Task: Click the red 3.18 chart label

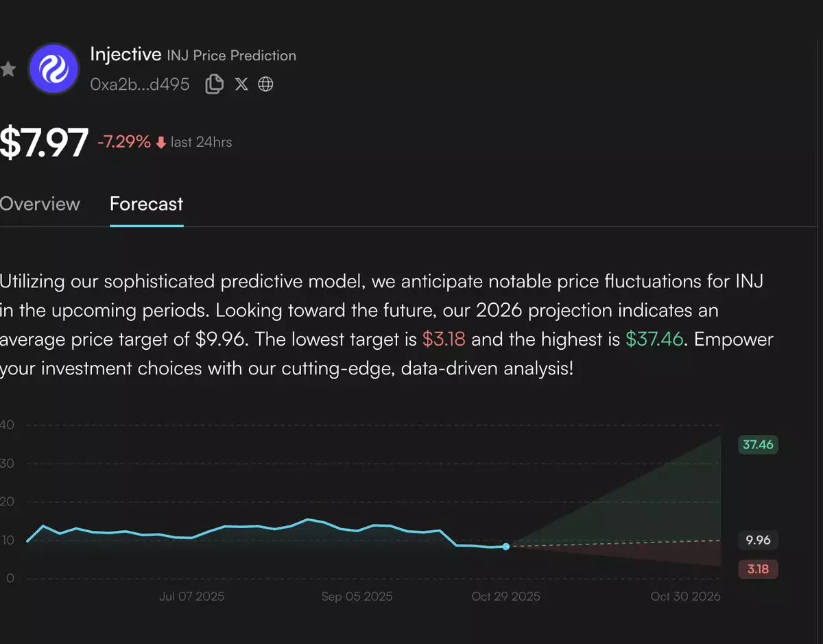Action: coord(758,569)
